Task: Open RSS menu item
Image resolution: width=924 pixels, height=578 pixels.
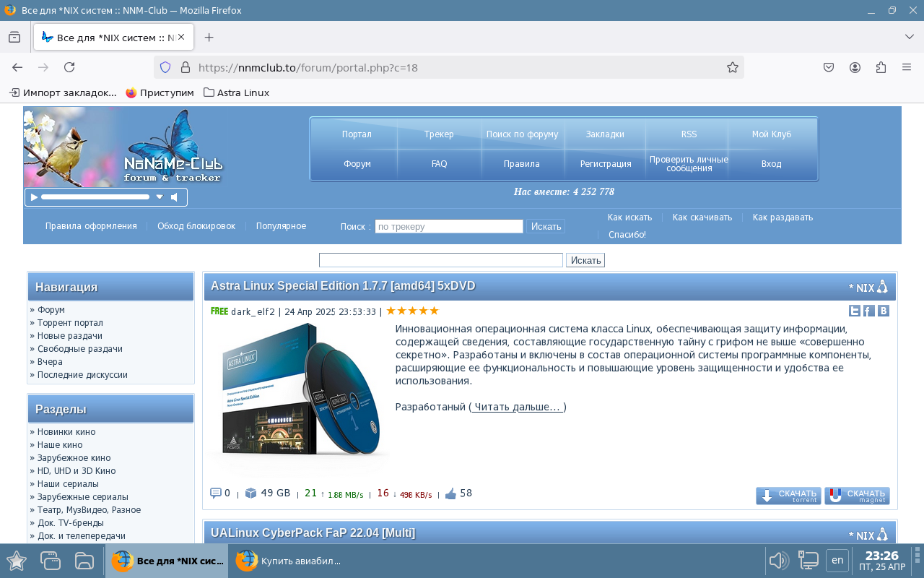Action: click(689, 134)
